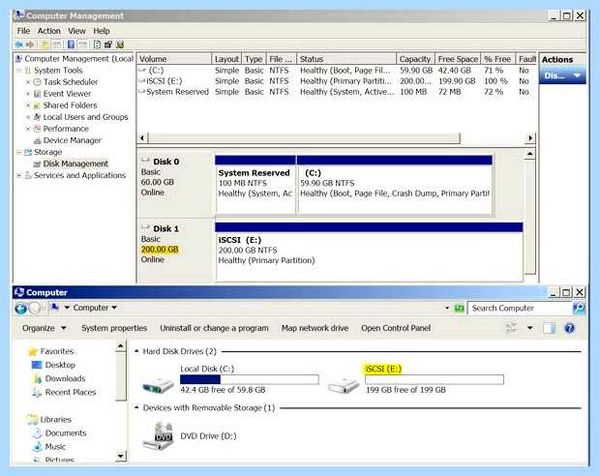Select the iSCSI (E:) volume row

tap(337, 81)
